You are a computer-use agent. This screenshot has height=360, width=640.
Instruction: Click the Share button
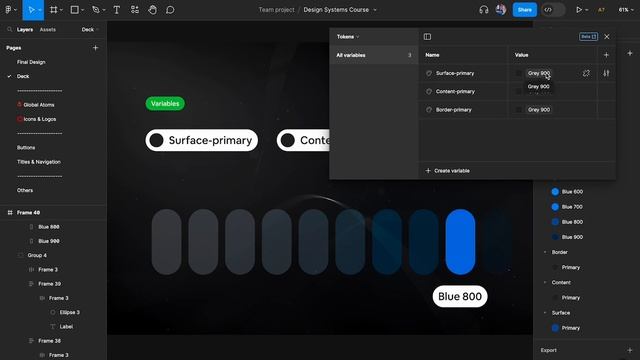(524, 10)
